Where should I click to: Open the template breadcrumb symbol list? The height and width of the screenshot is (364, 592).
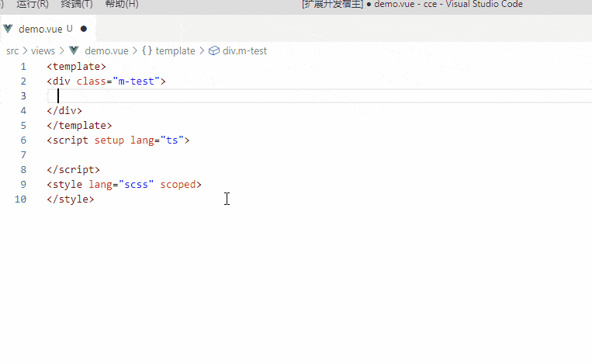[175, 50]
